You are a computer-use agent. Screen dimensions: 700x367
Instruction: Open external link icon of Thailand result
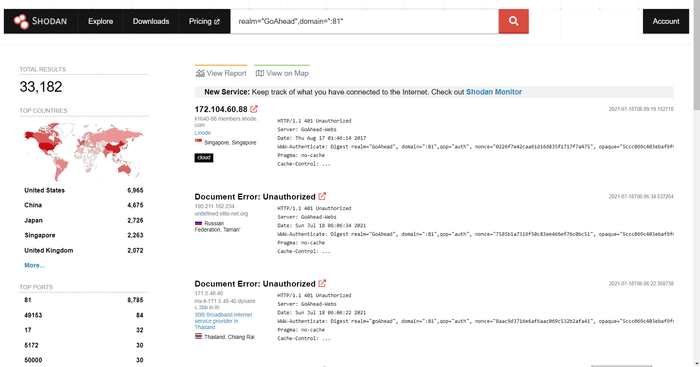point(322,284)
